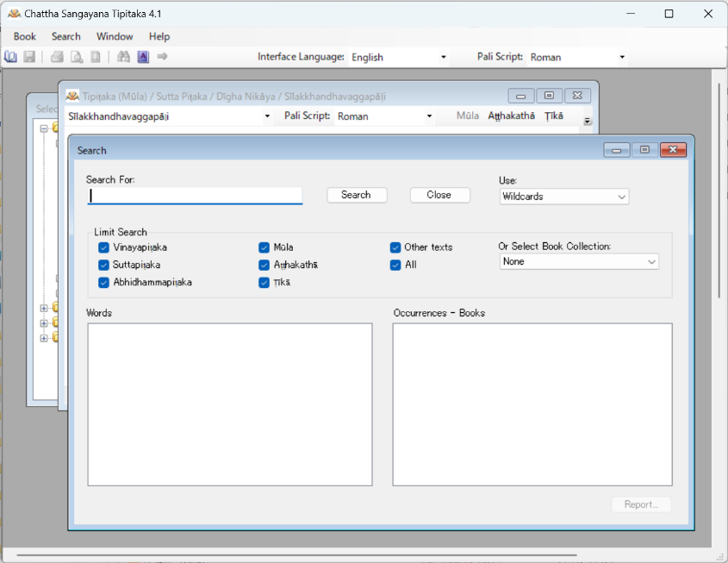
Task: Click the printer icon in toolbar
Action: 57,57
